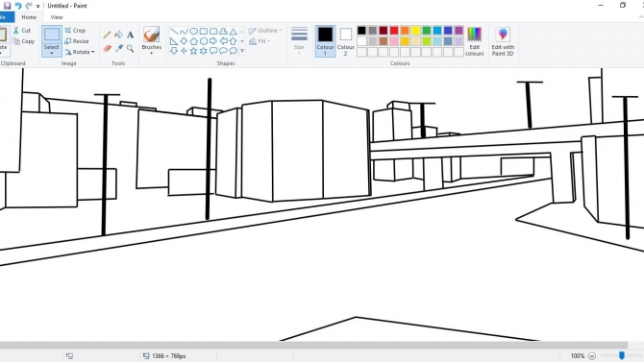Open Edit colours dialog

tap(475, 40)
